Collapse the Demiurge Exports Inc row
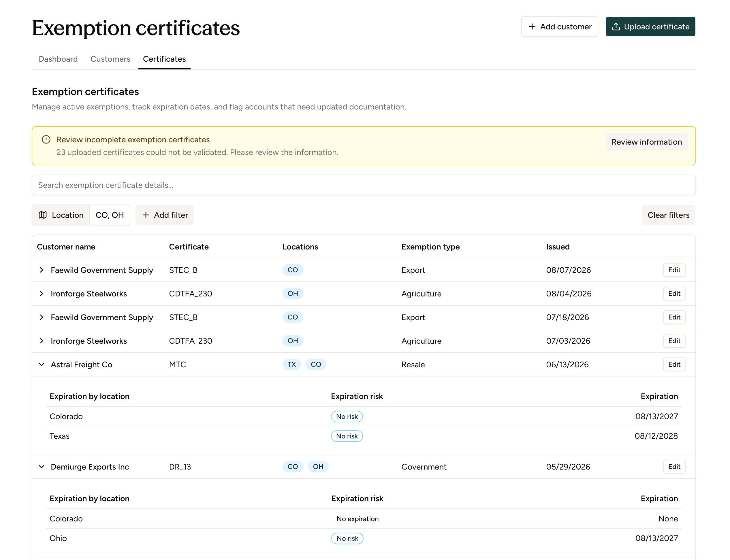 click(x=41, y=467)
